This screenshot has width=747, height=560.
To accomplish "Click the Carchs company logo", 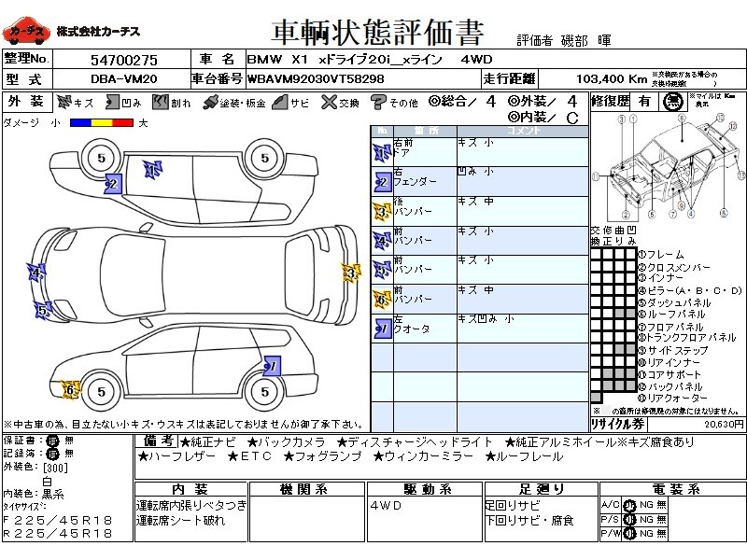I will [x=26, y=32].
